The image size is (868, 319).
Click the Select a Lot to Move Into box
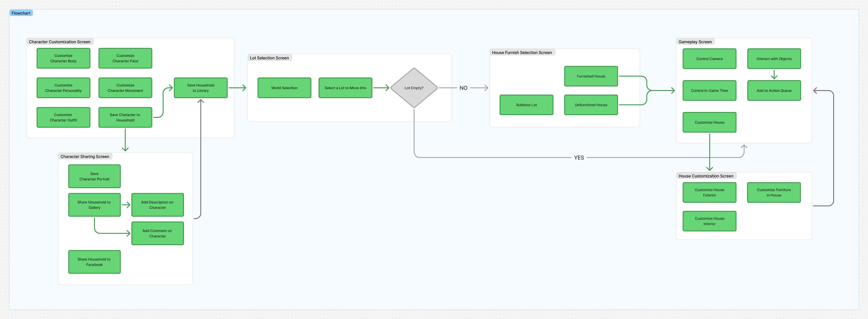(x=345, y=88)
